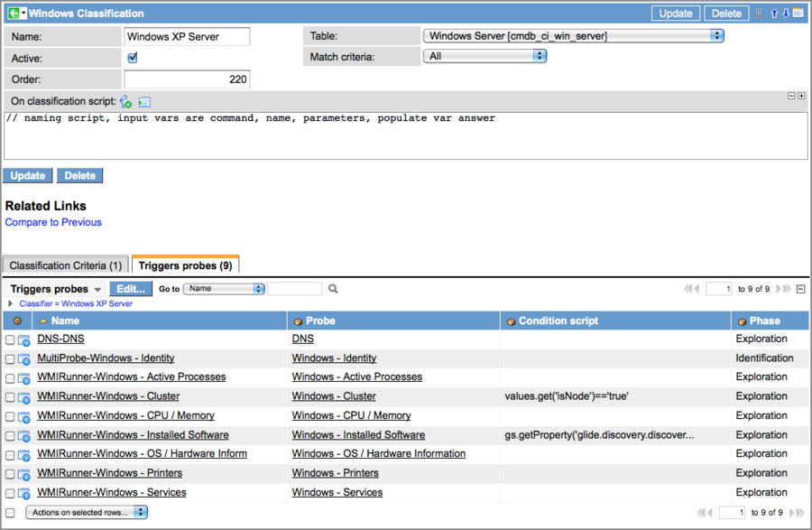
Task: Click the Go to search text field
Action: click(x=295, y=289)
